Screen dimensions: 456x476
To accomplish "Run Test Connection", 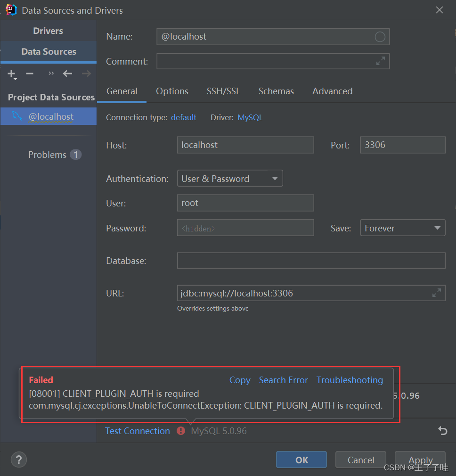I will [137, 431].
